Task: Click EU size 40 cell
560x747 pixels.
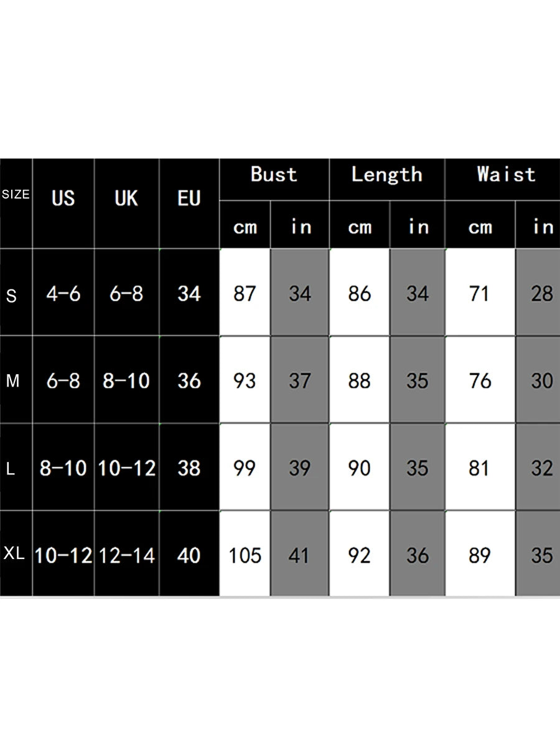Action: pos(189,555)
